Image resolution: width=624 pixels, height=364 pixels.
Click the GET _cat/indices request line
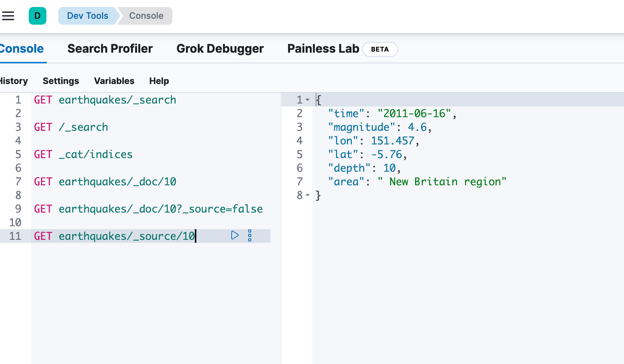[83, 154]
